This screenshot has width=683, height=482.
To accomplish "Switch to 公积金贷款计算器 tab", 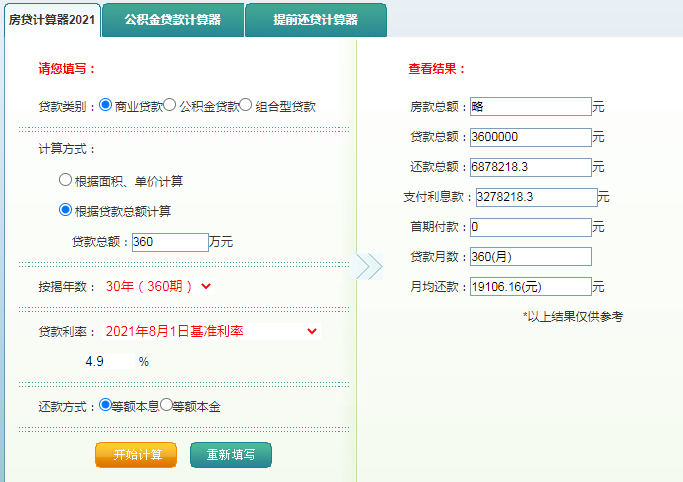I will click(173, 20).
